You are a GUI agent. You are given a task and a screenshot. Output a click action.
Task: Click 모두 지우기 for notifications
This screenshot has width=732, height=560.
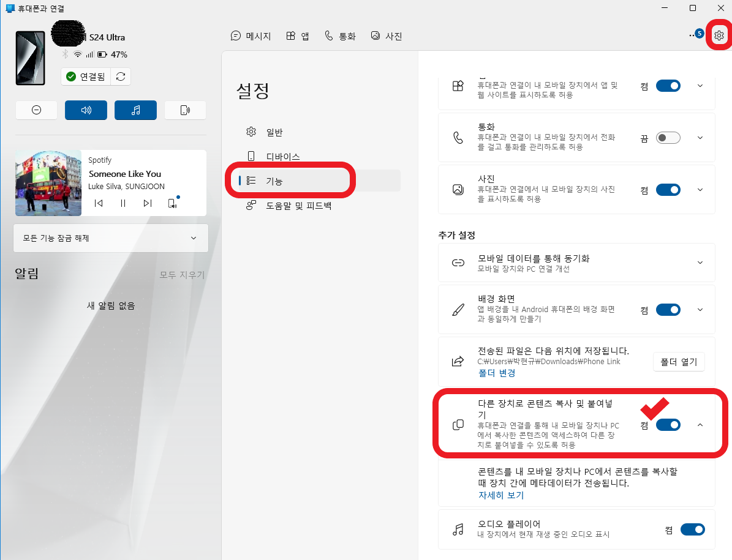click(x=182, y=275)
